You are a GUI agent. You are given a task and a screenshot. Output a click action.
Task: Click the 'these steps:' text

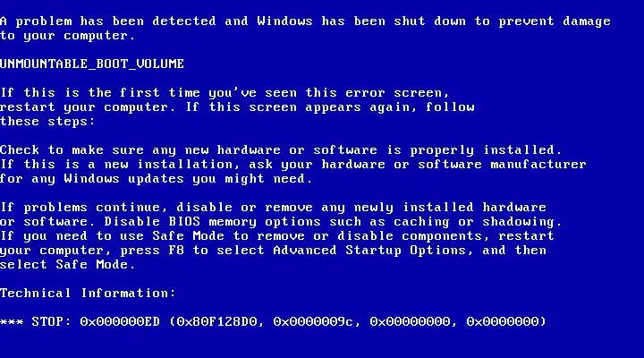click(47, 122)
